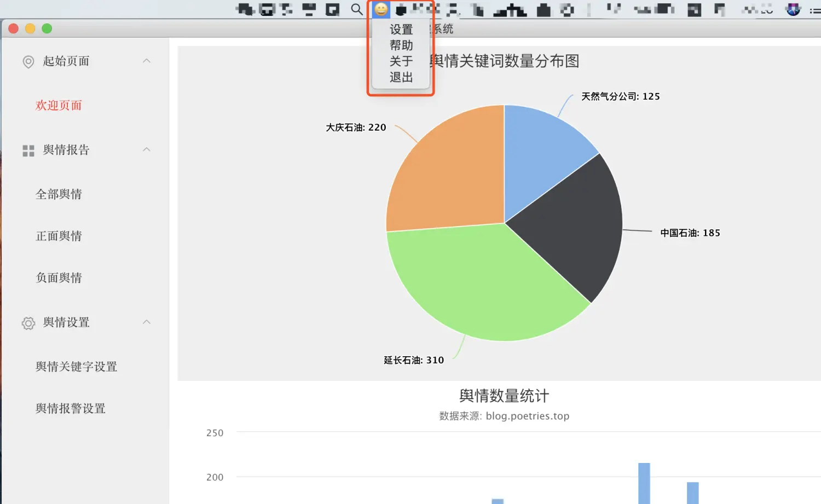Collapse the 舆情设置 section chevron

146,322
